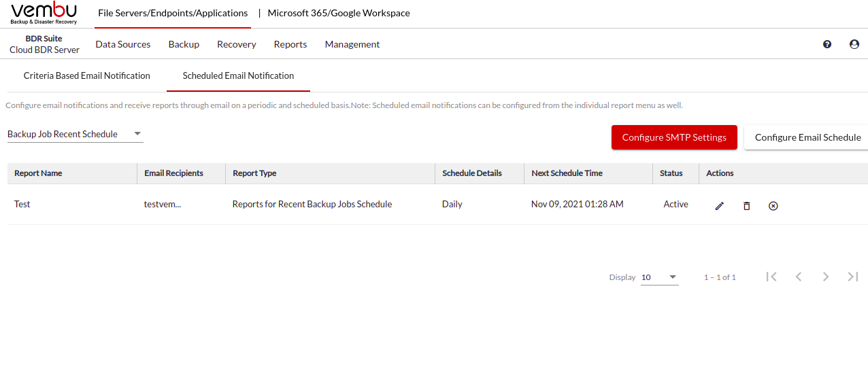Open the Backup menu
Viewport: 868px width, 382px height.
tap(184, 44)
